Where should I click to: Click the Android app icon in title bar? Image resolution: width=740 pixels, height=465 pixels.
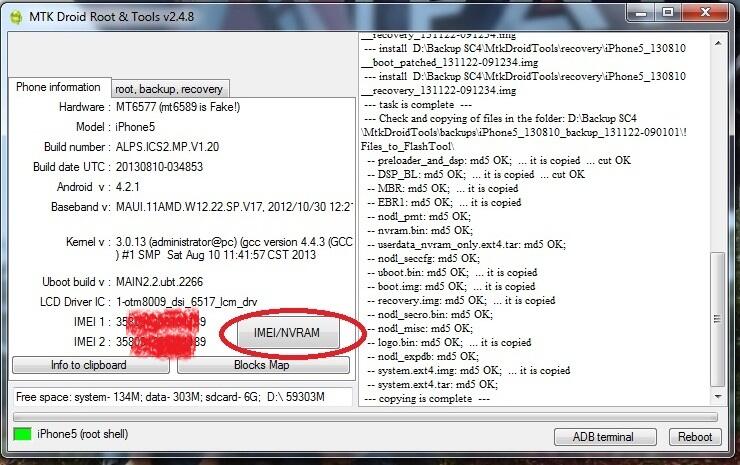pyautogui.click(x=16, y=17)
